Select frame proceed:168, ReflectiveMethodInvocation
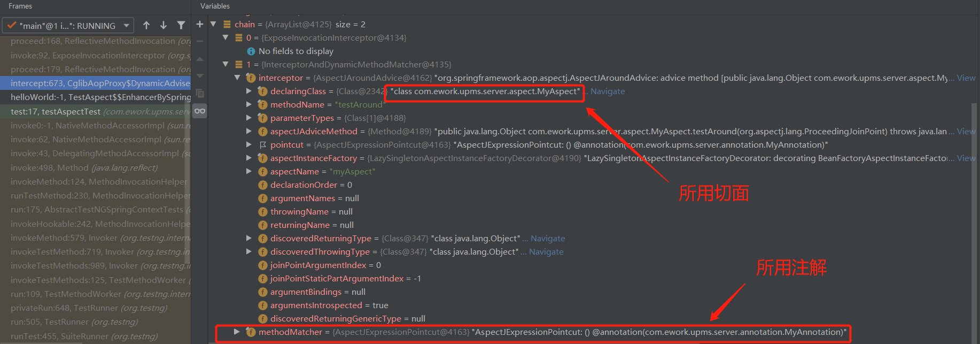This screenshot has width=980, height=344. click(x=95, y=41)
